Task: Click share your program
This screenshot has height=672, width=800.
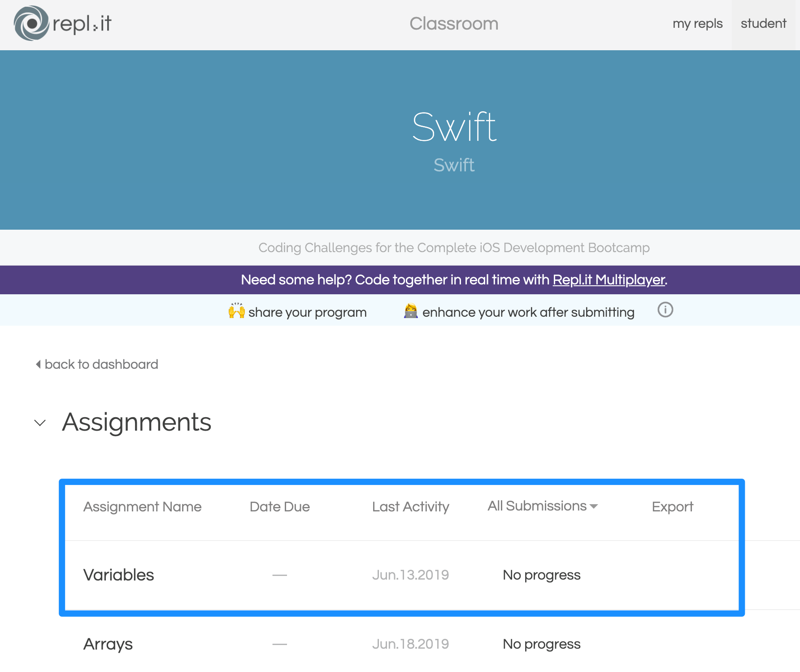Action: [x=307, y=312]
